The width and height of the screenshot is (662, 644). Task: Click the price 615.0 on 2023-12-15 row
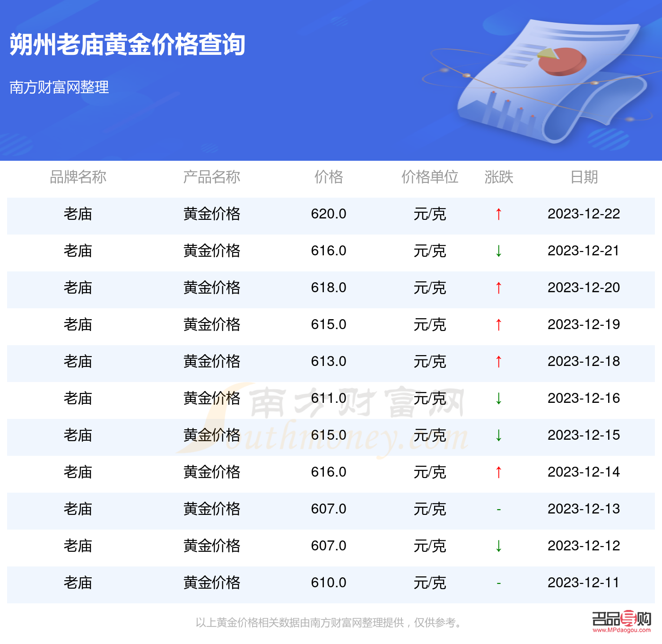[x=329, y=435]
